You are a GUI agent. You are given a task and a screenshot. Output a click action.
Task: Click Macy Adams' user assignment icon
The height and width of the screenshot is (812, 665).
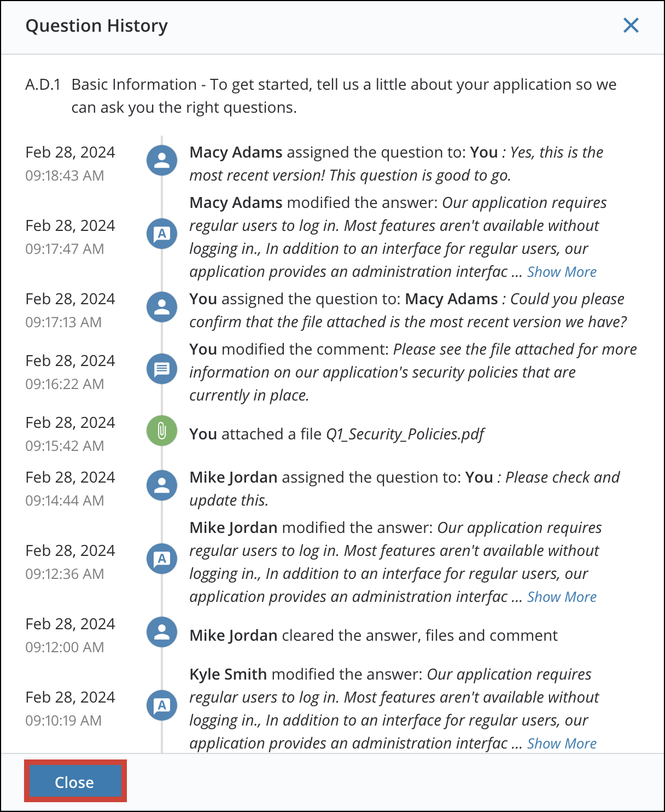[x=162, y=160]
